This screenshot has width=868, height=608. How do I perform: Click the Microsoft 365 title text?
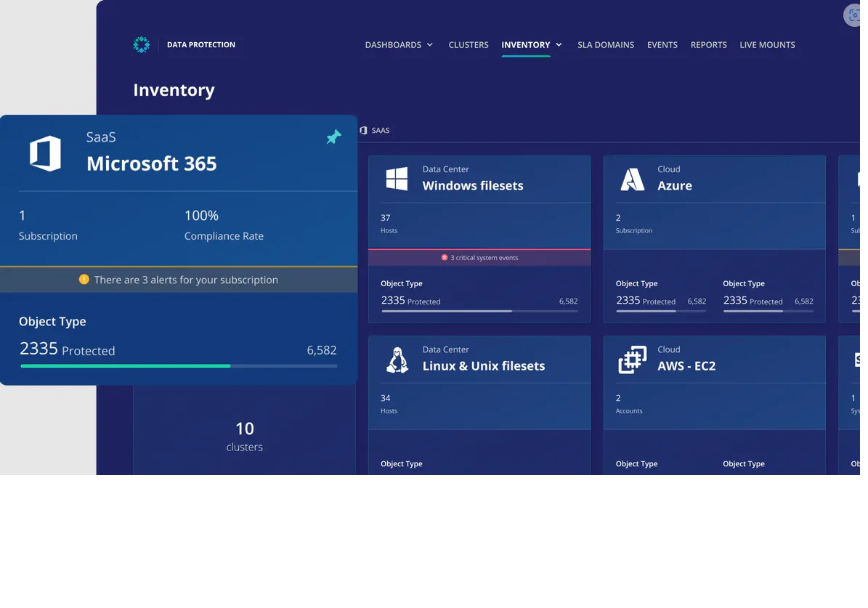[x=152, y=163]
